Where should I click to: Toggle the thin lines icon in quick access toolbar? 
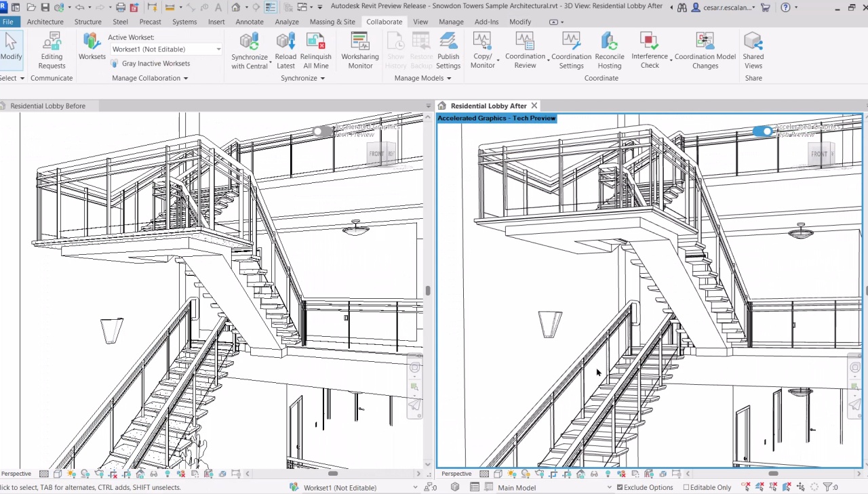click(x=271, y=7)
